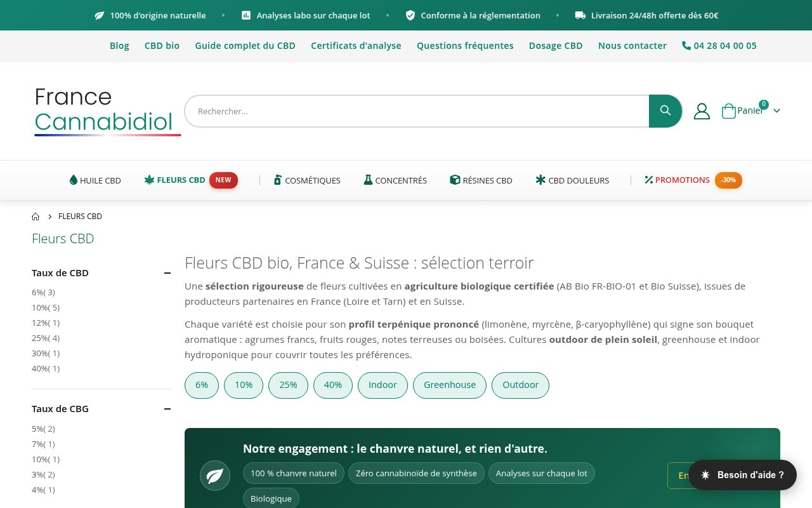
Task: Click the France Cannabidiol logo
Action: click(x=107, y=111)
